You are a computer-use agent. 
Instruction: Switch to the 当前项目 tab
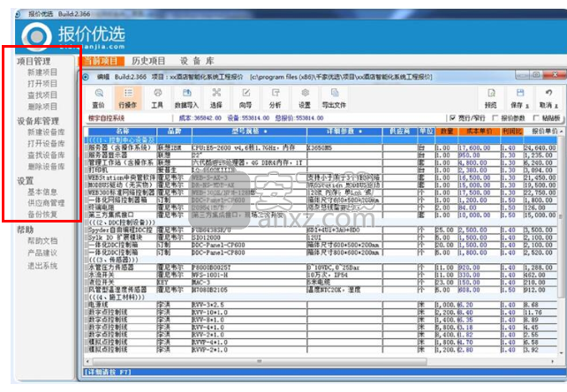point(102,61)
